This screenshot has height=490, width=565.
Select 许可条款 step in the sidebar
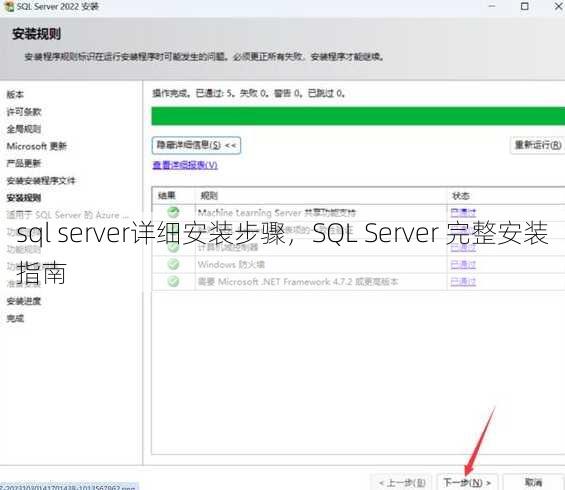[x=24, y=112]
